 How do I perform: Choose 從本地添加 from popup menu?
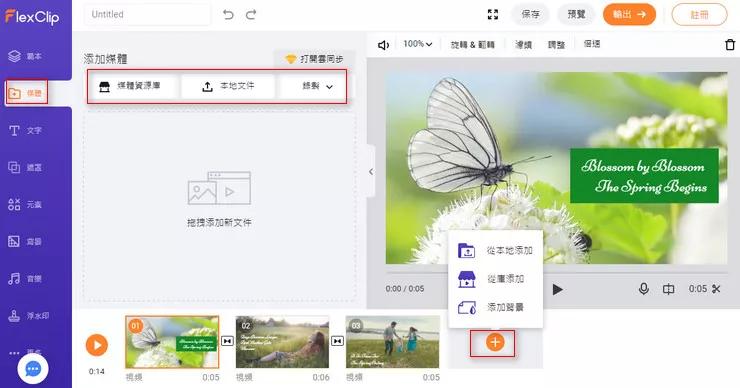tap(495, 251)
